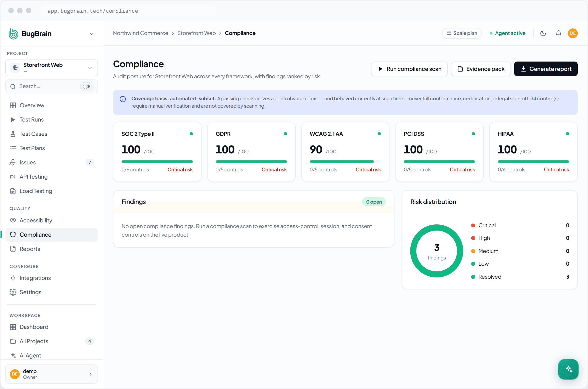Image resolution: width=588 pixels, height=389 pixels.
Task: Click the green status dot on GDPR card
Action: (x=285, y=134)
